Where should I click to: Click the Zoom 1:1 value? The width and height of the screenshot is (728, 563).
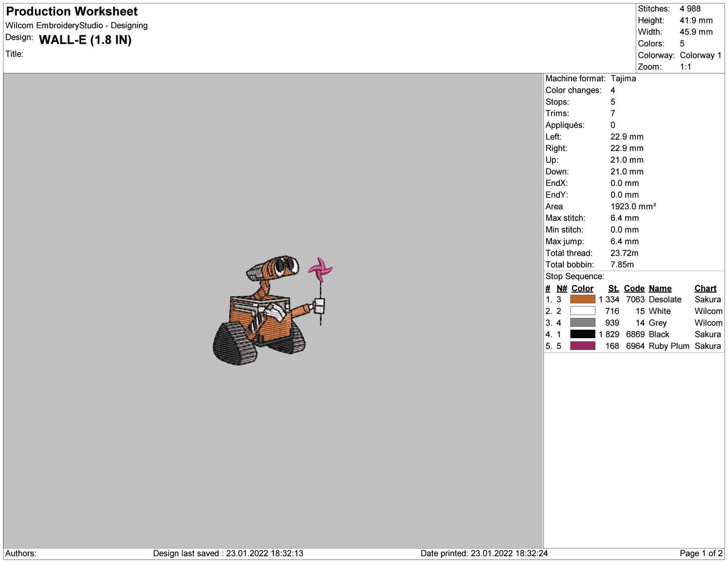(686, 67)
